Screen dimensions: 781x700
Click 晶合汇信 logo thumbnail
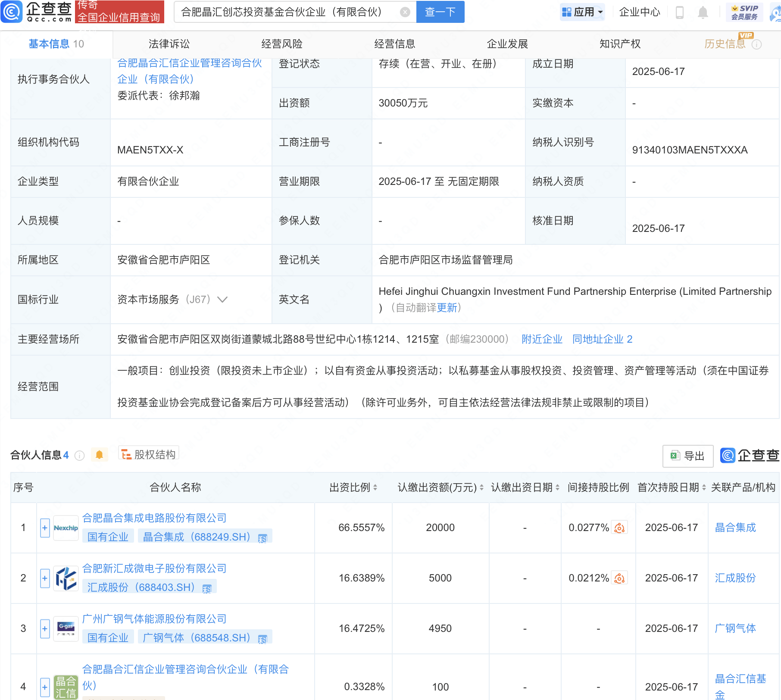point(66,687)
